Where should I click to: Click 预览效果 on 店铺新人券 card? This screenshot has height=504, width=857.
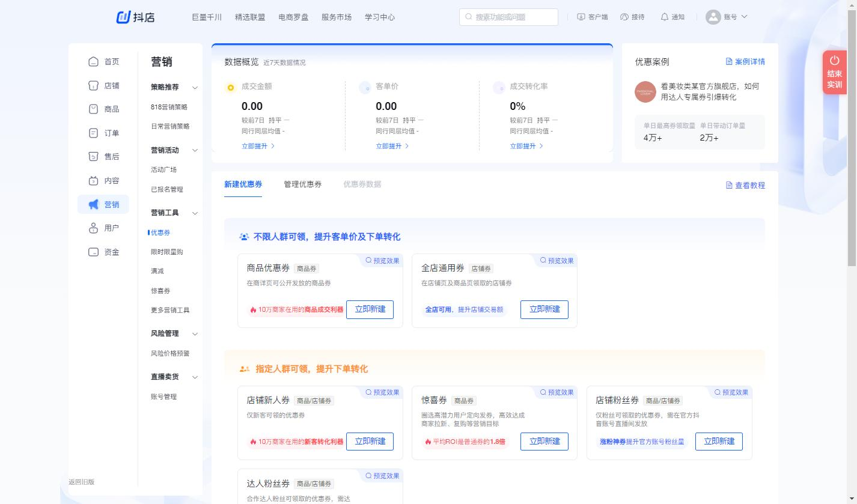point(382,392)
